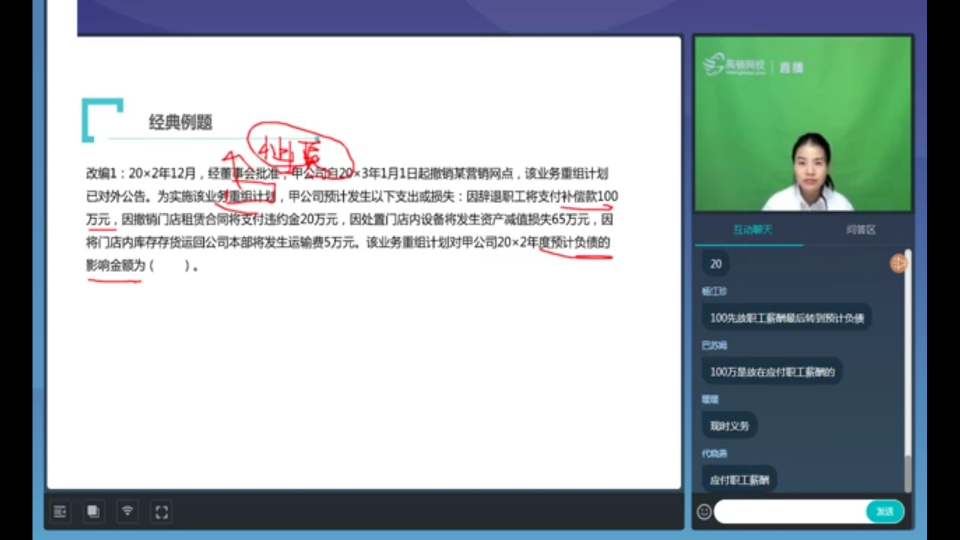Click the underlined text 预计负债的 on slide

point(580,242)
